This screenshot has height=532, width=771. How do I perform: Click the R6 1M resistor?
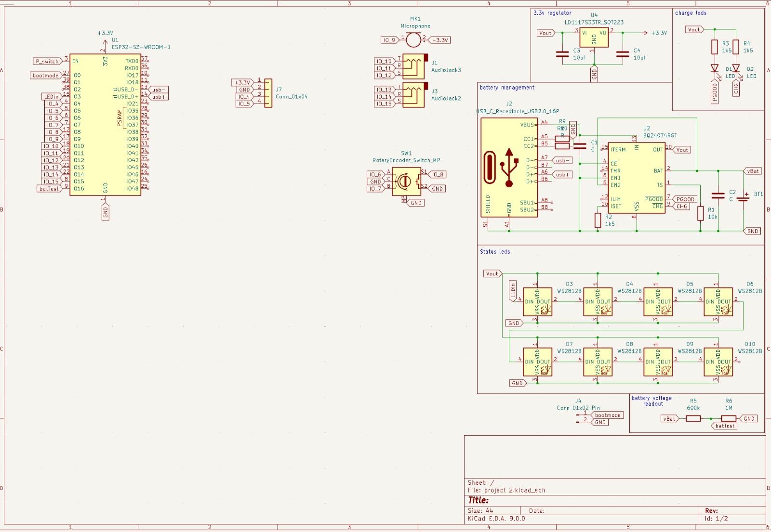(x=729, y=419)
